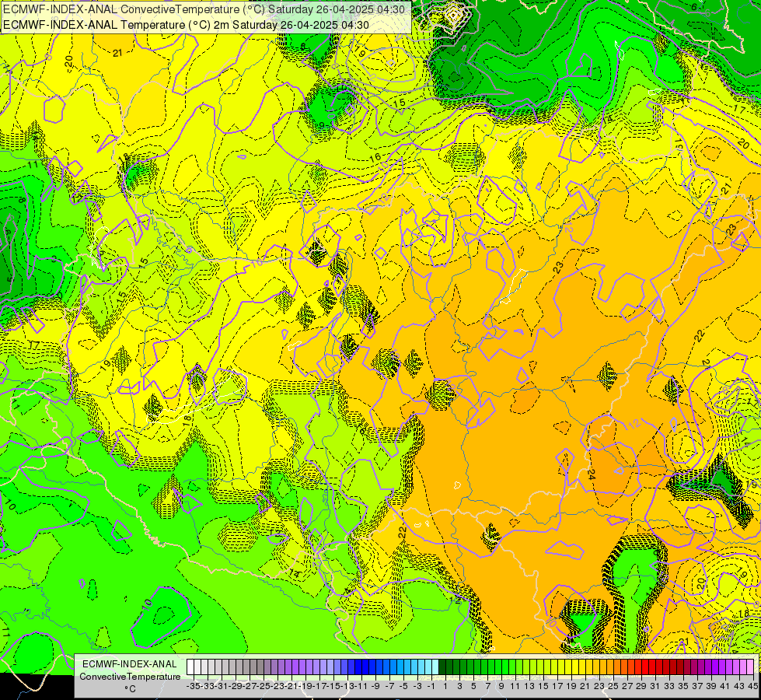Click the contour label '24' on the map

(x=591, y=474)
